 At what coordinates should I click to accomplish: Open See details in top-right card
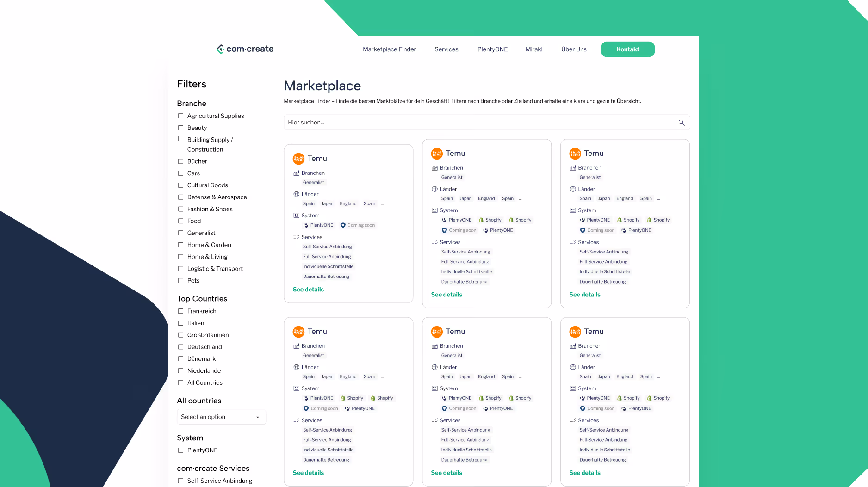click(x=585, y=295)
